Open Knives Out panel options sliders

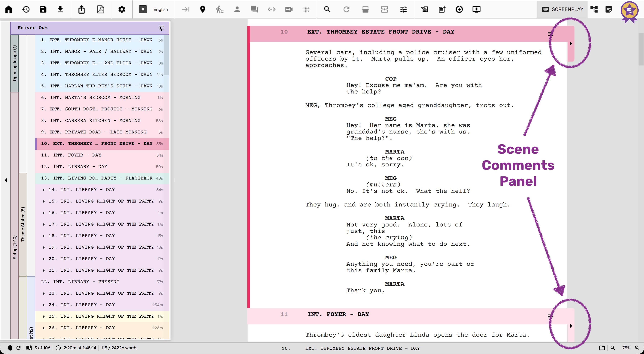pyautogui.click(x=162, y=28)
